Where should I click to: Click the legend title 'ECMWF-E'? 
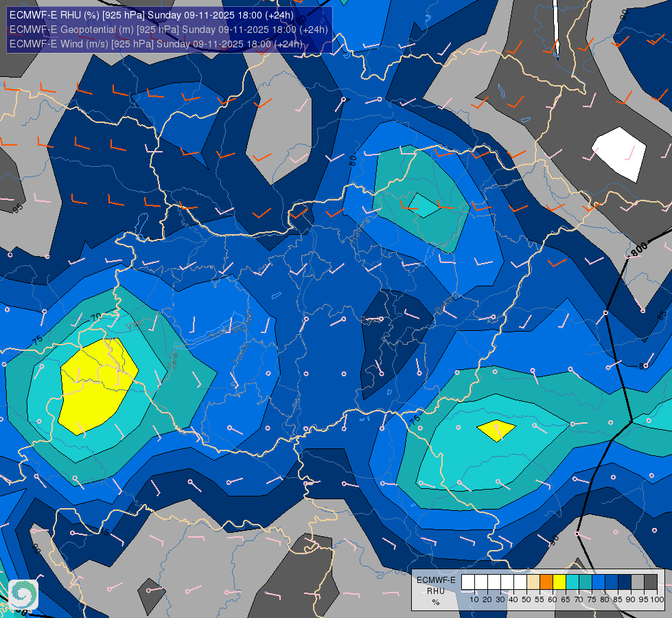(x=437, y=580)
